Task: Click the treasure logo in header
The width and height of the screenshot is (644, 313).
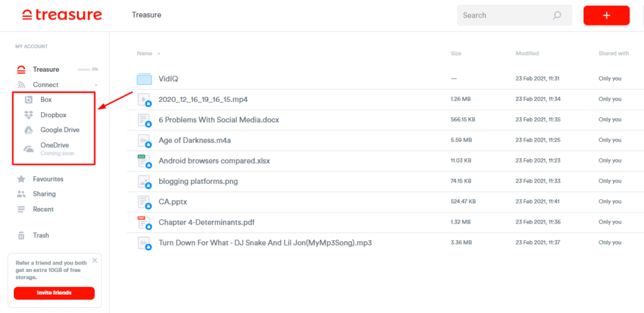Action: point(61,15)
